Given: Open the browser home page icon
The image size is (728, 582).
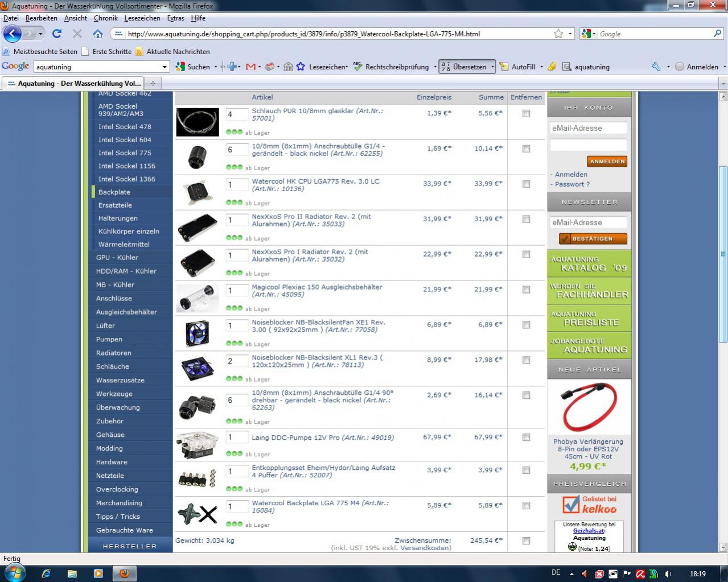Looking at the screenshot, I should click(x=98, y=34).
